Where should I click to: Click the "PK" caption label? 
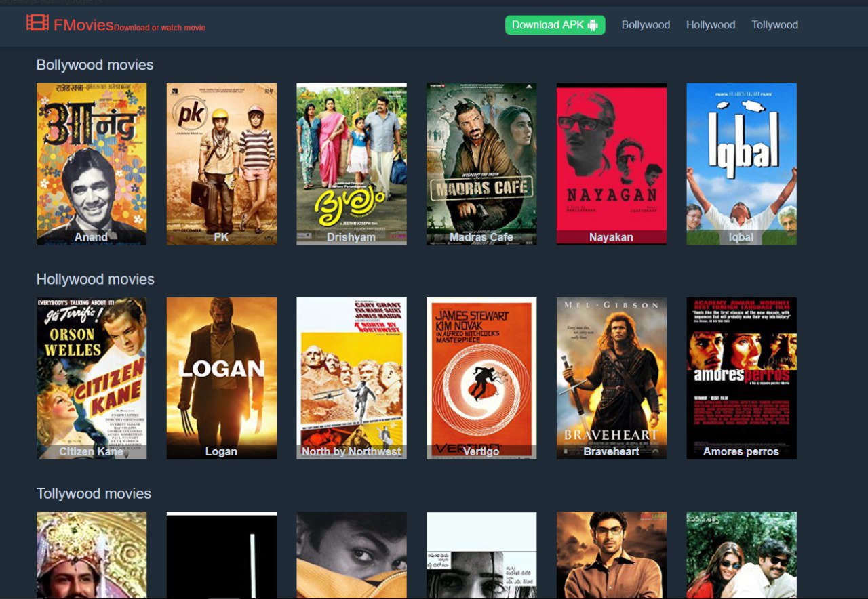coord(222,237)
